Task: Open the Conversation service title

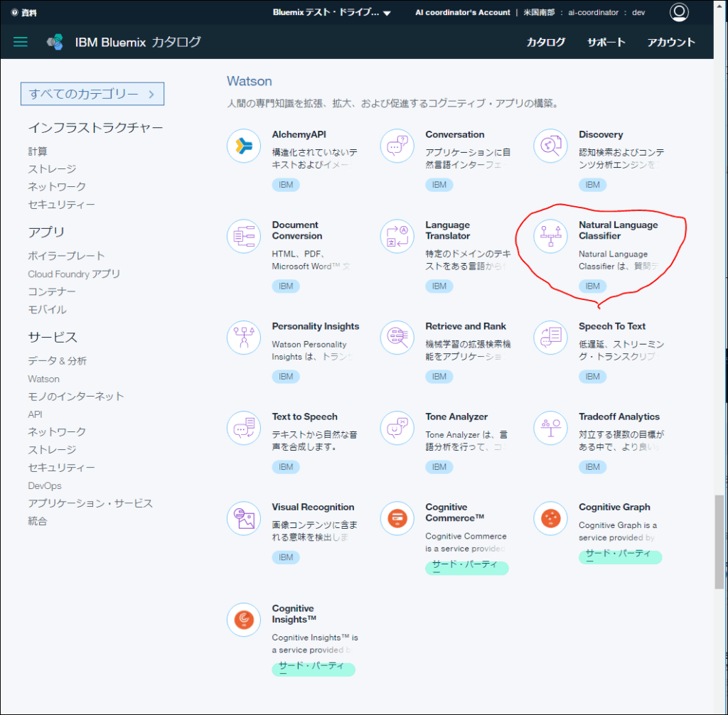Action: 454,134
